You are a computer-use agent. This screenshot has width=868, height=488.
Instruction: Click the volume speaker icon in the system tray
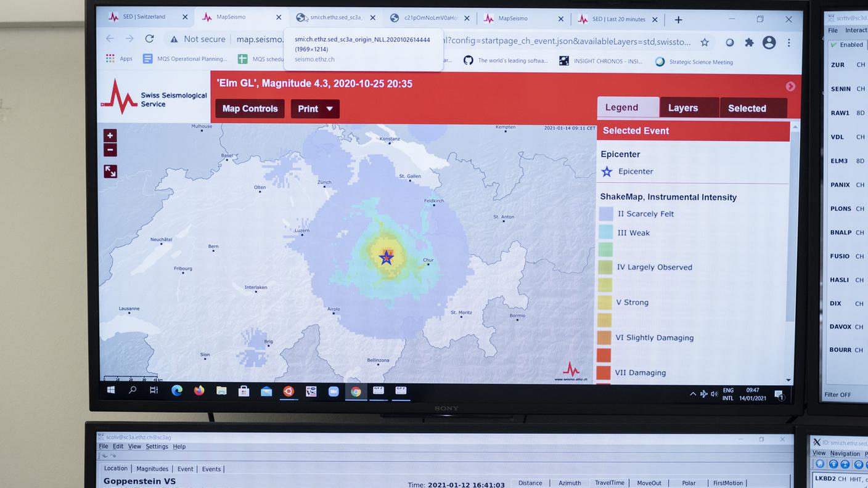pyautogui.click(x=714, y=394)
